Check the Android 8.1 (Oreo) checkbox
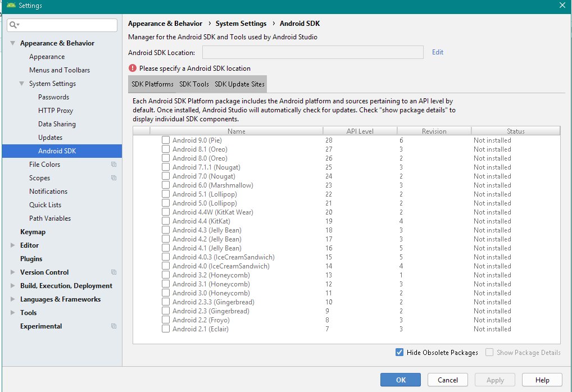Image resolution: width=572 pixels, height=392 pixels. coord(166,149)
